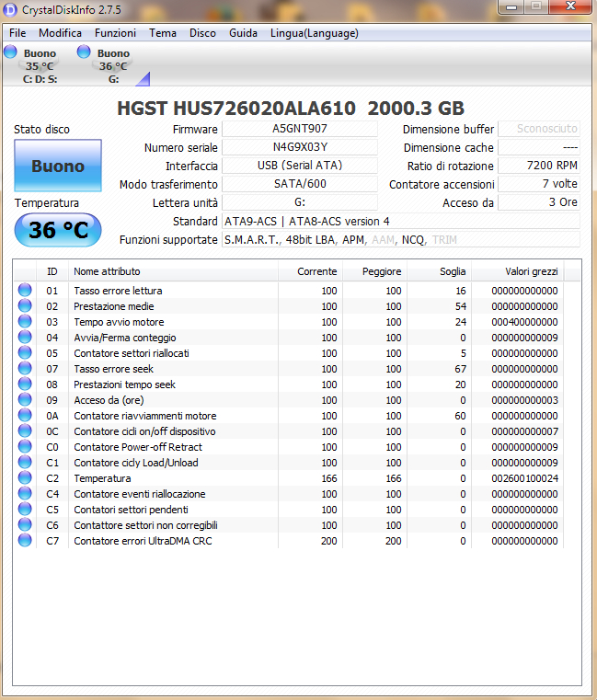Click the Contatore accensioni 7 volte field
Image resolution: width=597 pixels, height=700 pixels.
click(x=539, y=183)
